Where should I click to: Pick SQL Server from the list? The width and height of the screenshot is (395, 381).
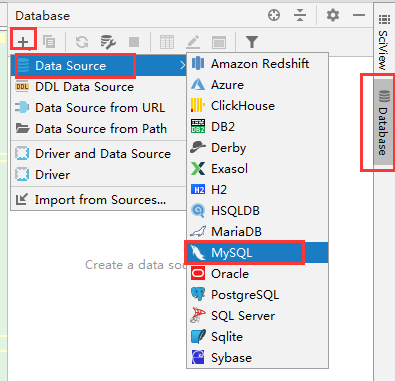point(257,316)
